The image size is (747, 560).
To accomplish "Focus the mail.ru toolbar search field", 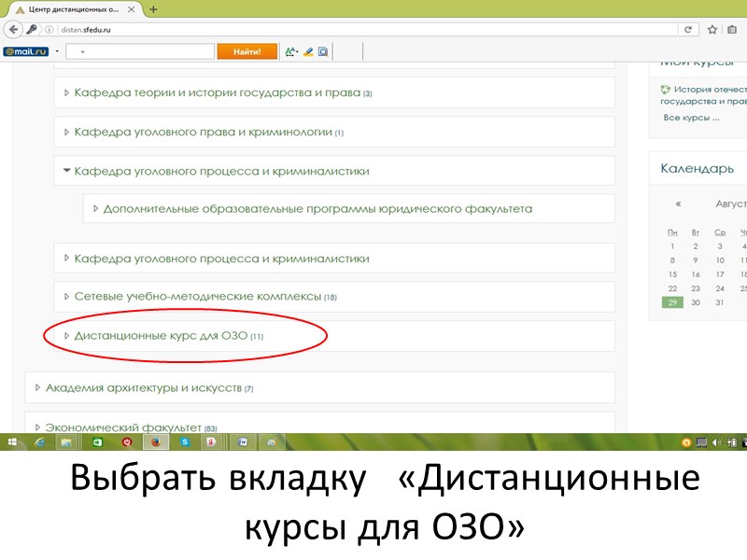I will [x=140, y=51].
